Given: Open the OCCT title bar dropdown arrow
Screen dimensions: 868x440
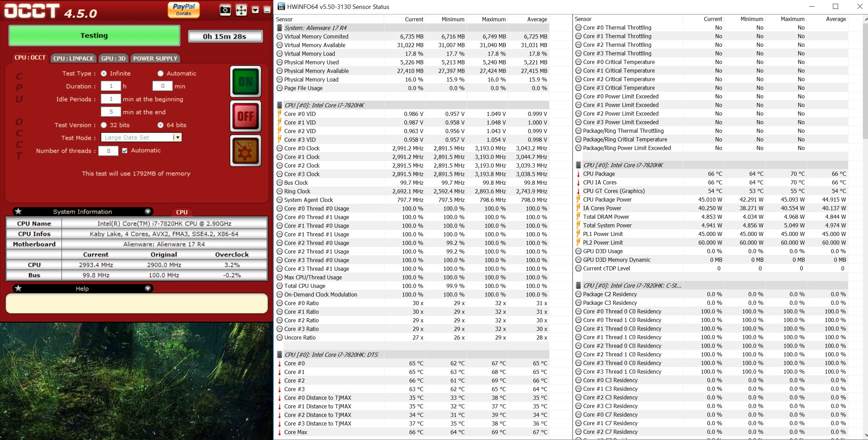Looking at the screenshot, I should point(255,10).
